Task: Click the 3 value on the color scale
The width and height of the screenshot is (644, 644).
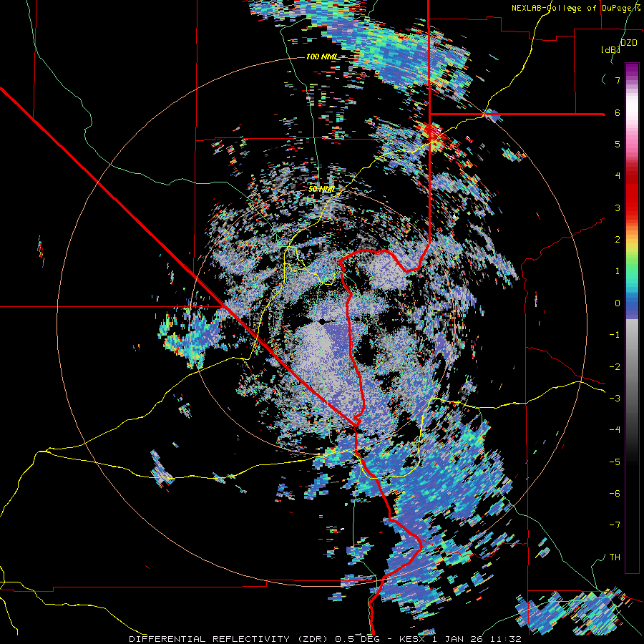Action: pos(618,208)
